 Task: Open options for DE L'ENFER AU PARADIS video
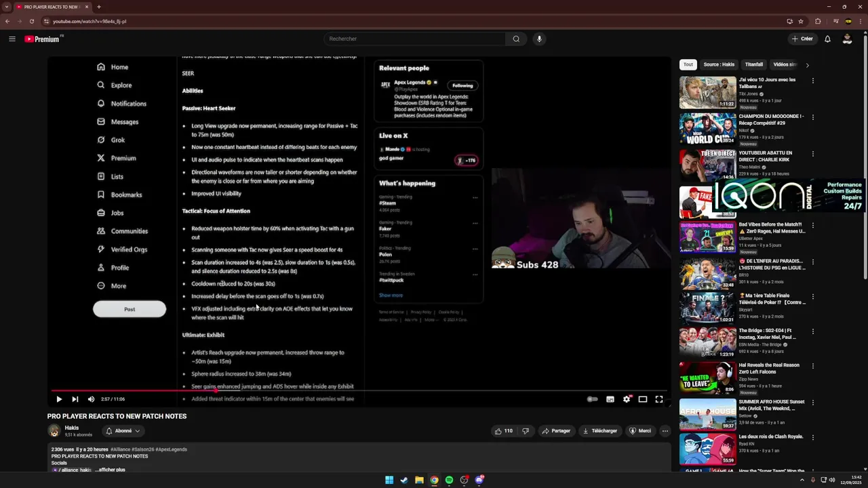pyautogui.click(x=813, y=262)
